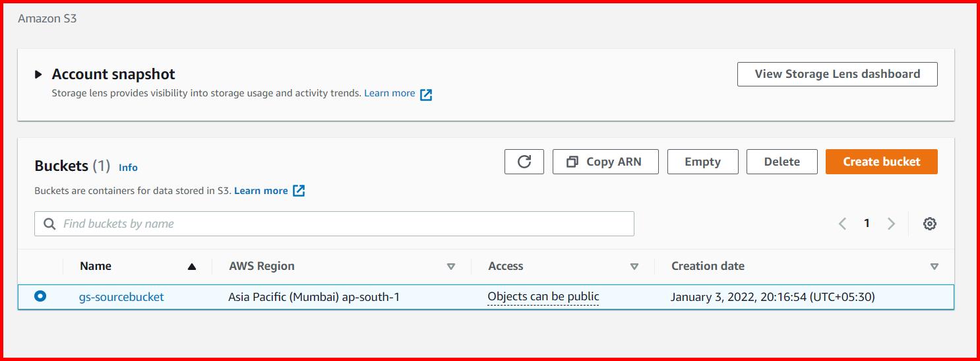Click the Delete bucket button

click(x=781, y=162)
